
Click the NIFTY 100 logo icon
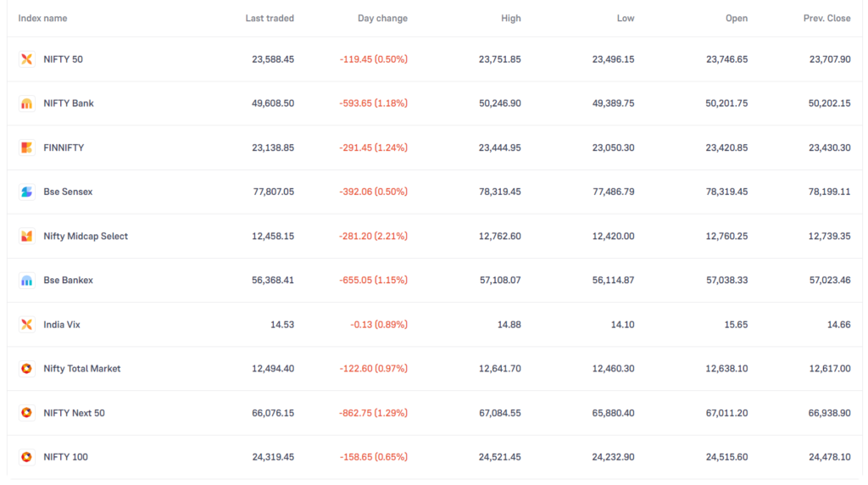click(x=26, y=457)
